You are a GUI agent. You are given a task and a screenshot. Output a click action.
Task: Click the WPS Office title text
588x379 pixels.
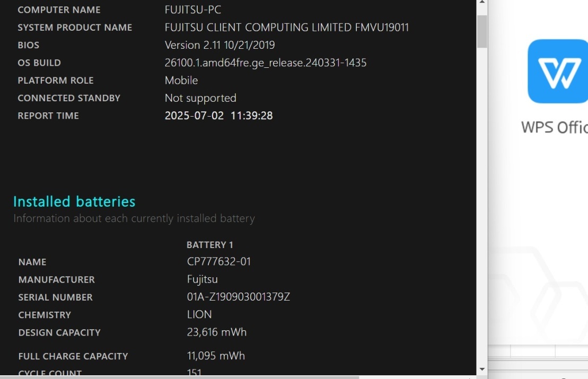pos(554,127)
